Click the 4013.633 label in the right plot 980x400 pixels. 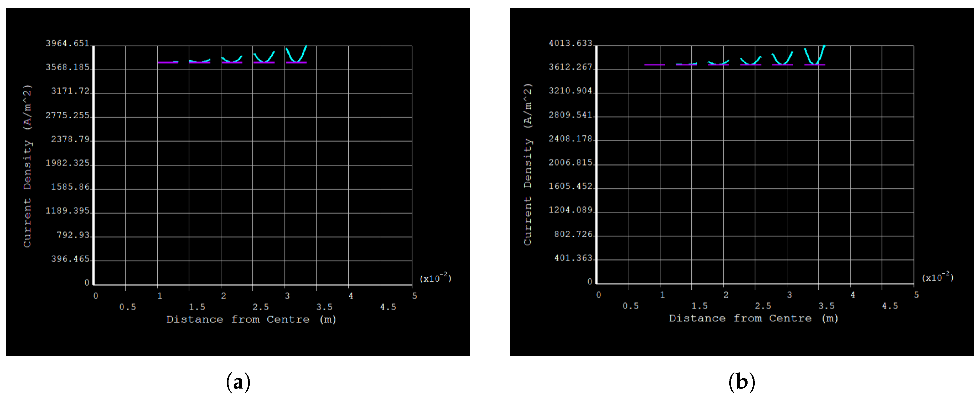[570, 43]
